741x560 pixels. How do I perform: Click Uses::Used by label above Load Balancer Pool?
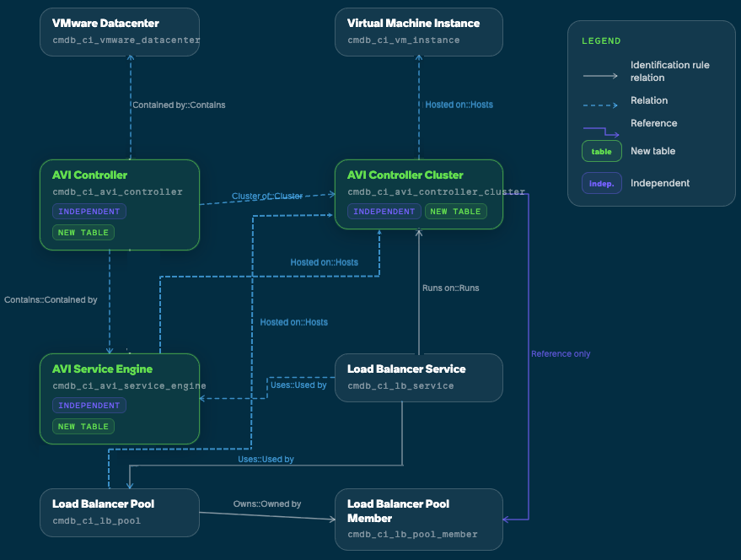[266, 460]
